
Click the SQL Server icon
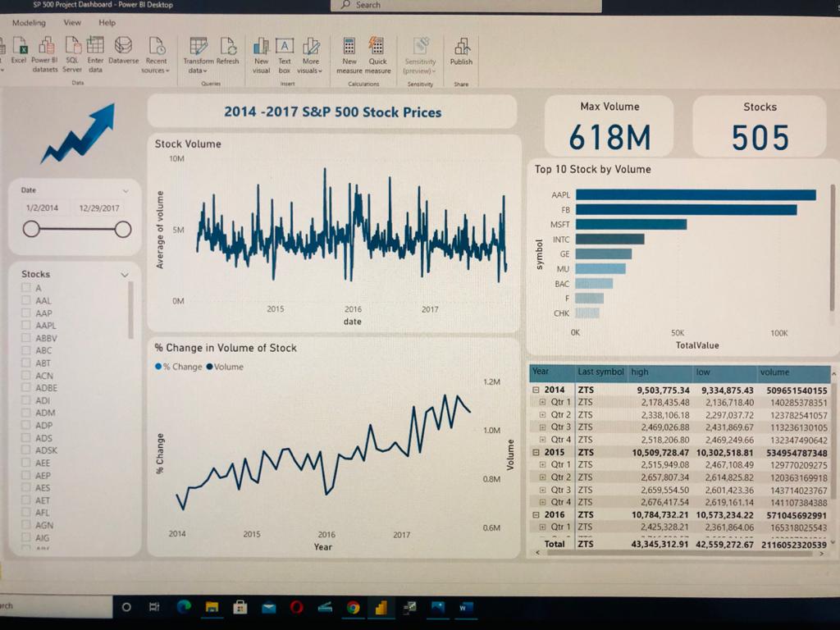(x=72, y=48)
